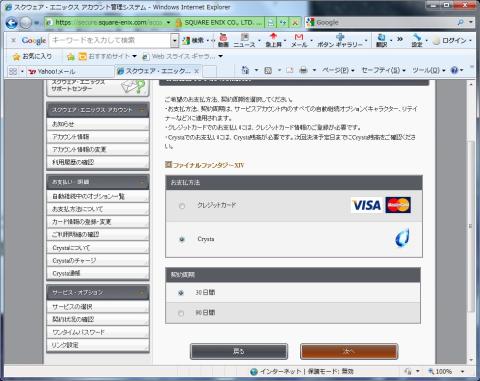Expand the Google toolbar keyword box dropdown

pyautogui.click(x=175, y=41)
